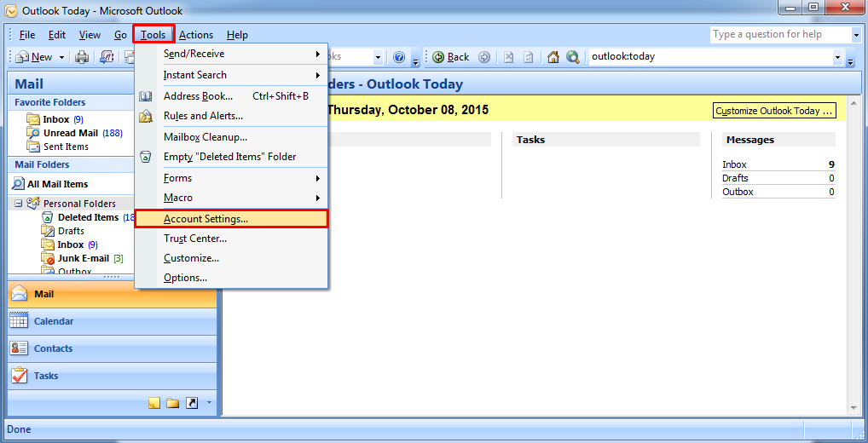The height and width of the screenshot is (443, 868).
Task: Open the Help menu
Action: (x=237, y=35)
